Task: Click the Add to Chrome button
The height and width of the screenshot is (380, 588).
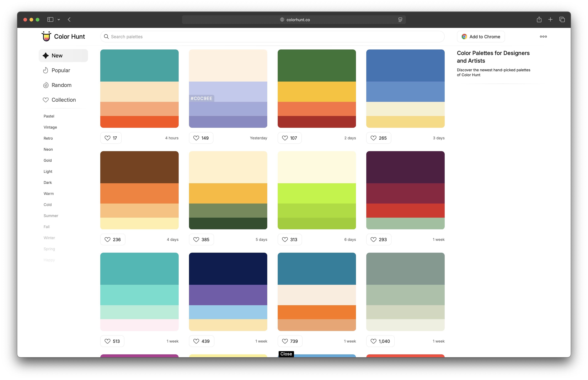Action: pyautogui.click(x=481, y=37)
